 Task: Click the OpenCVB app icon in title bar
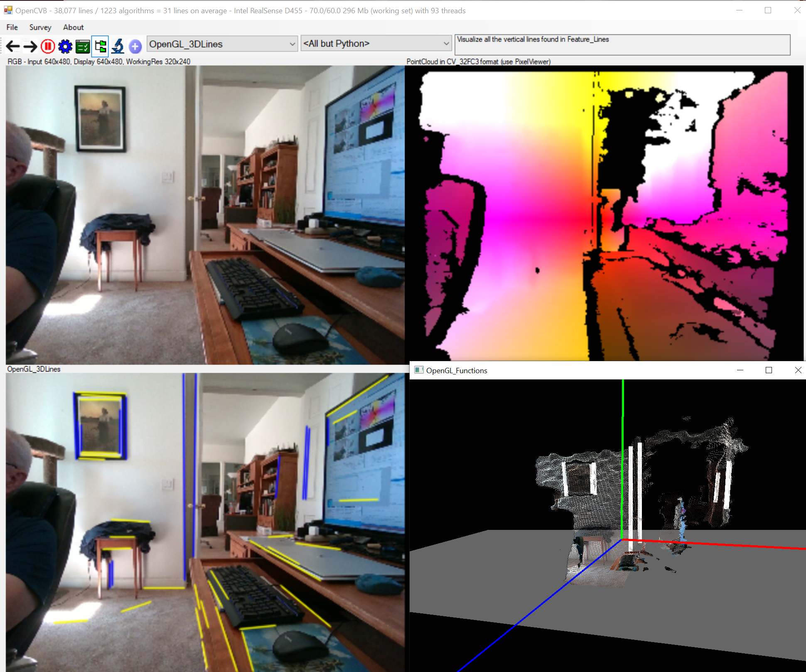tap(8, 10)
